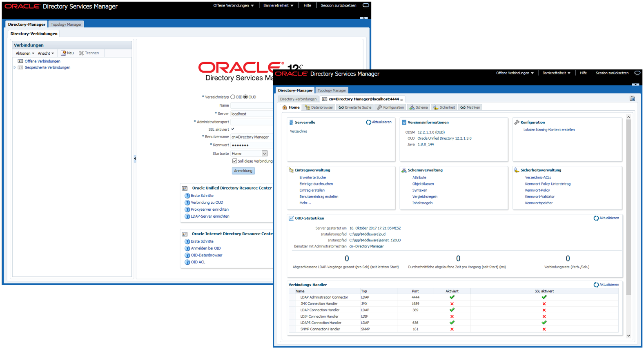This screenshot has height=350, width=644.
Task: Toggle Soll diese Verbindung checkbox
Action: point(235,161)
